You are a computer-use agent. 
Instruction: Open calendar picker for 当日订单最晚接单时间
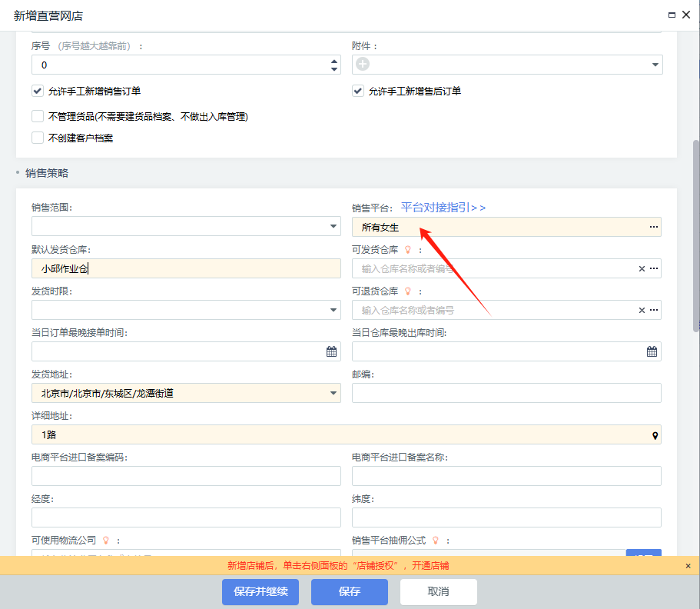pos(332,351)
